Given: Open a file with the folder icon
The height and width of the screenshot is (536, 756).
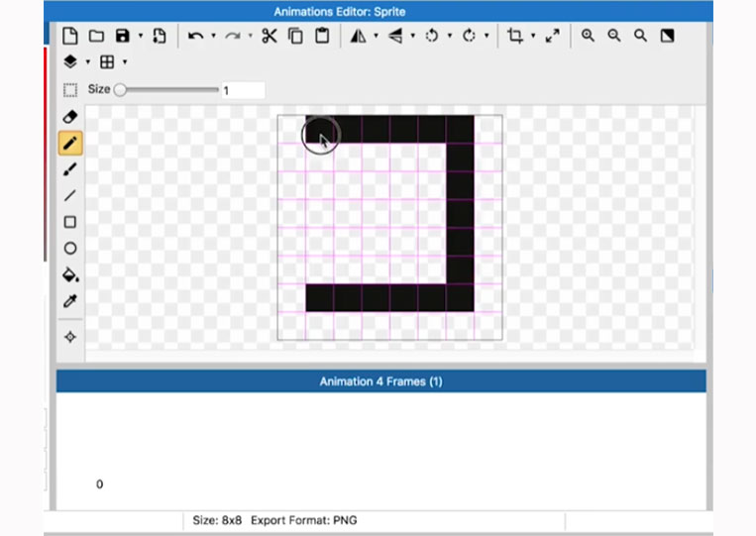Looking at the screenshot, I should [96, 36].
